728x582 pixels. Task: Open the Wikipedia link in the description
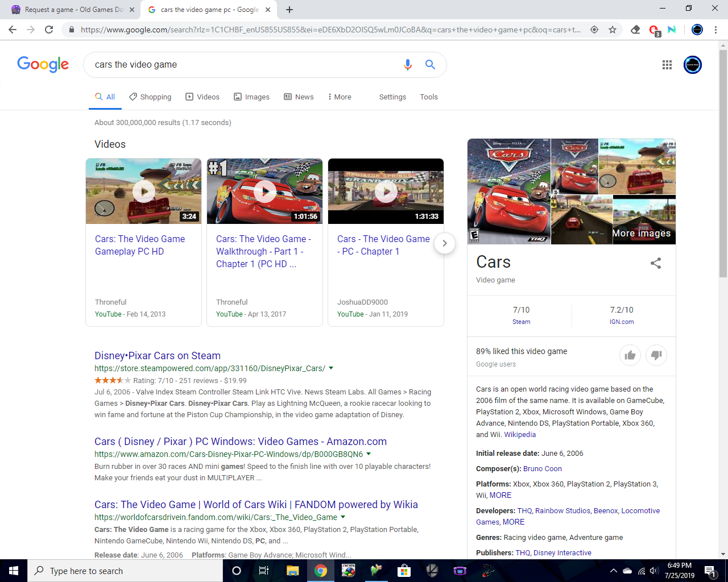(x=520, y=435)
